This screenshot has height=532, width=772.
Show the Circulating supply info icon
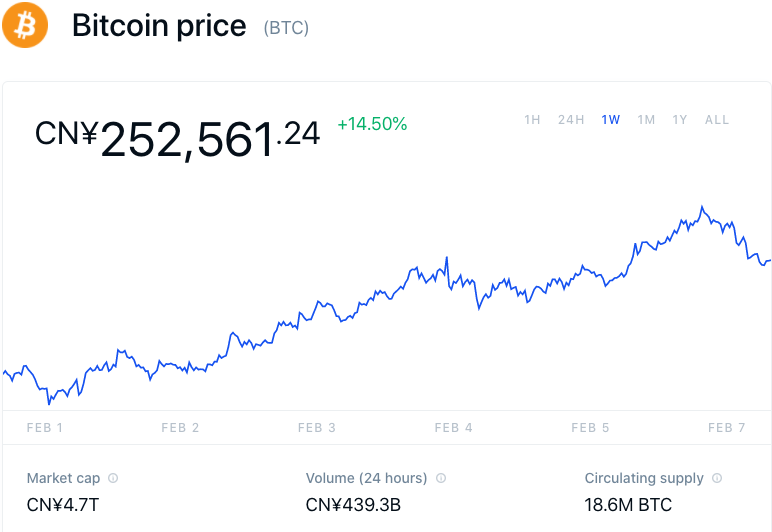[717, 479]
